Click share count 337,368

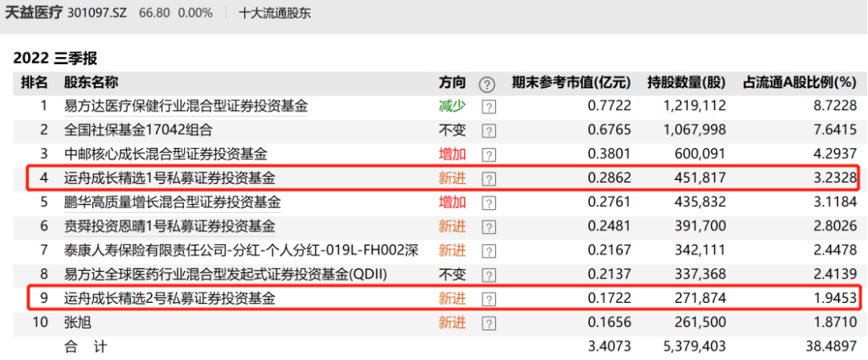click(702, 275)
